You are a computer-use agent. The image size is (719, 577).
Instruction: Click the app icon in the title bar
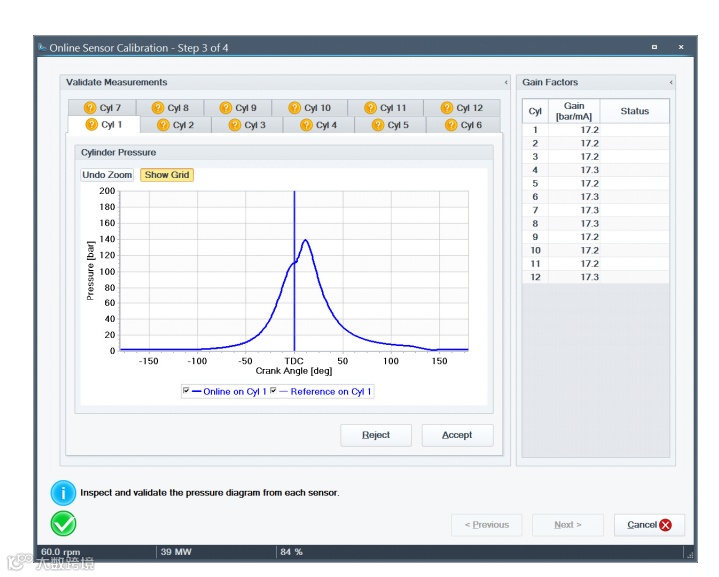coord(42,47)
